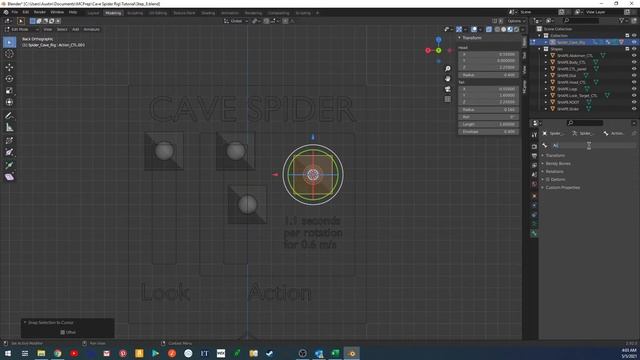Image resolution: width=640 pixels, height=360 pixels.
Task: Hide SHAPE.Body_CTL with its eye icon
Action: [x=634, y=62]
